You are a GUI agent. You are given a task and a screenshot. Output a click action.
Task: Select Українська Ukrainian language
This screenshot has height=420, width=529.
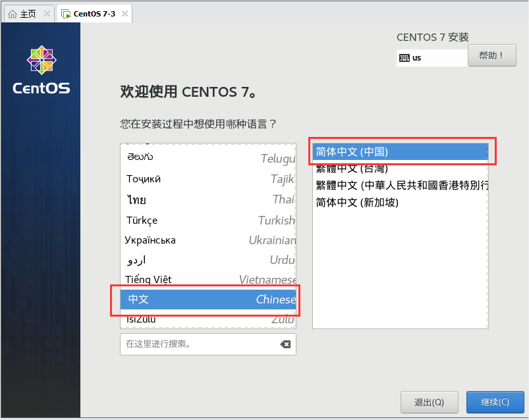coord(208,240)
